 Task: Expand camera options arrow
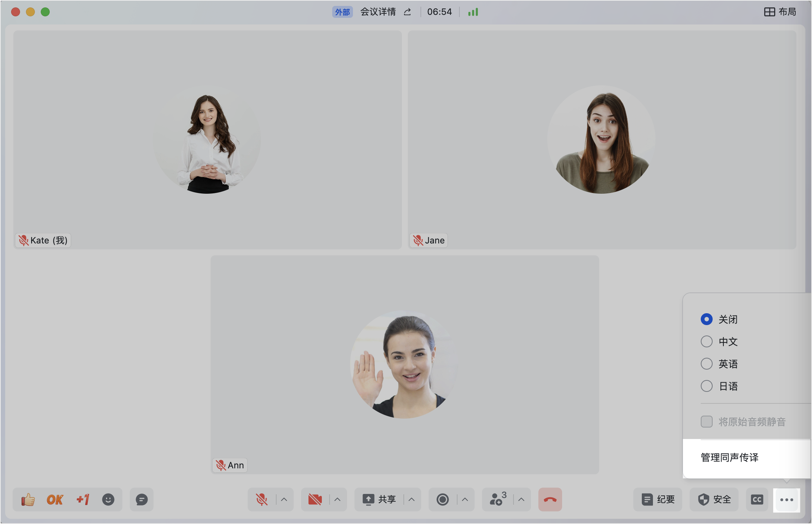(337, 500)
